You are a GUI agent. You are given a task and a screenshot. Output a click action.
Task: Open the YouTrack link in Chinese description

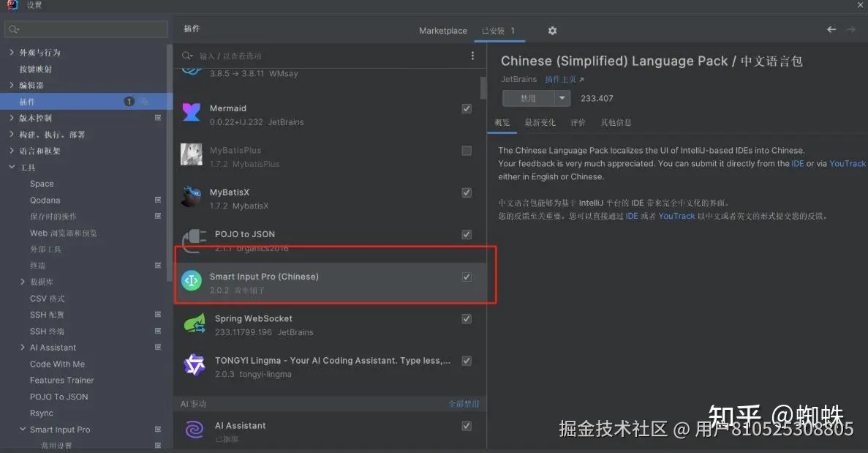point(676,216)
